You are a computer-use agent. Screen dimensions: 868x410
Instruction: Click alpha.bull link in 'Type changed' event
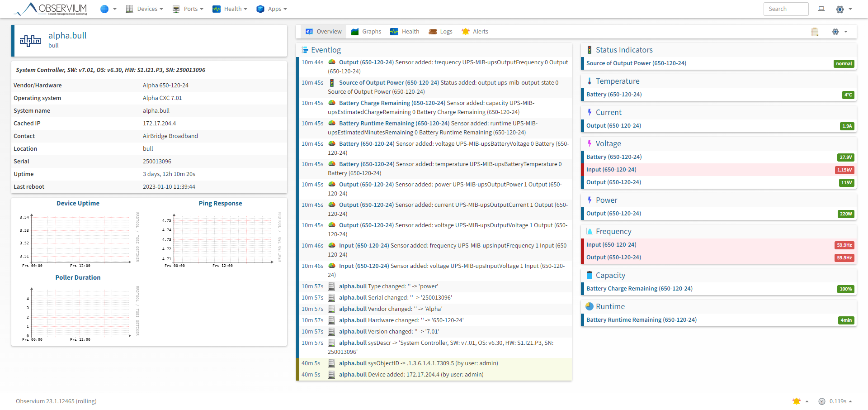[353, 286]
